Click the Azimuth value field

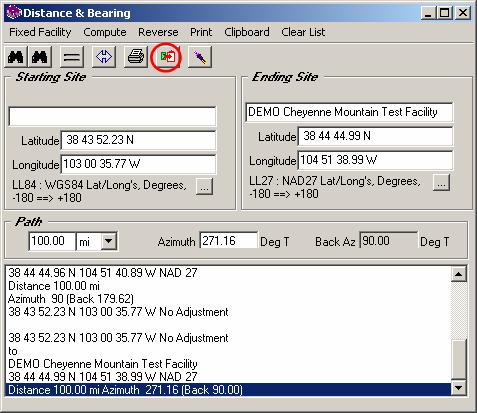click(229, 240)
